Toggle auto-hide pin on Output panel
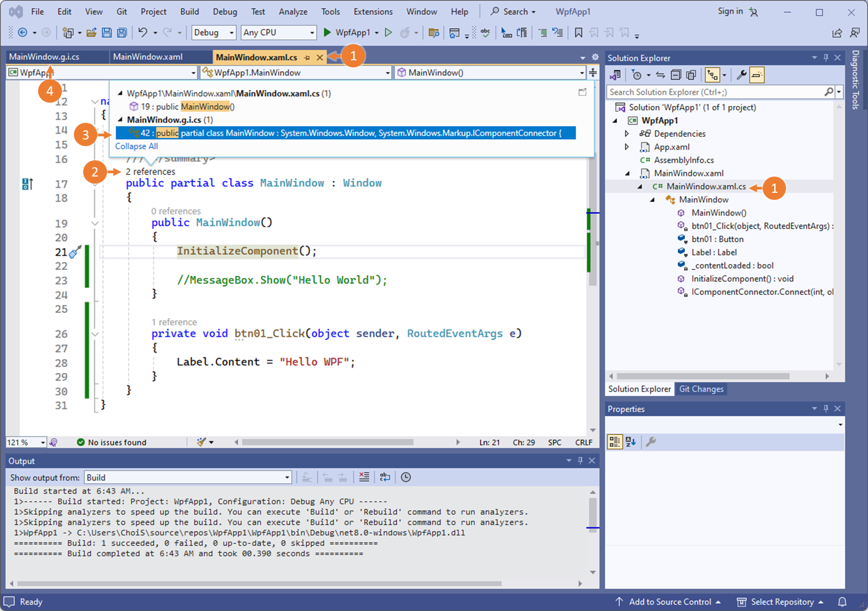Image resolution: width=868 pixels, height=611 pixels. 580,461
